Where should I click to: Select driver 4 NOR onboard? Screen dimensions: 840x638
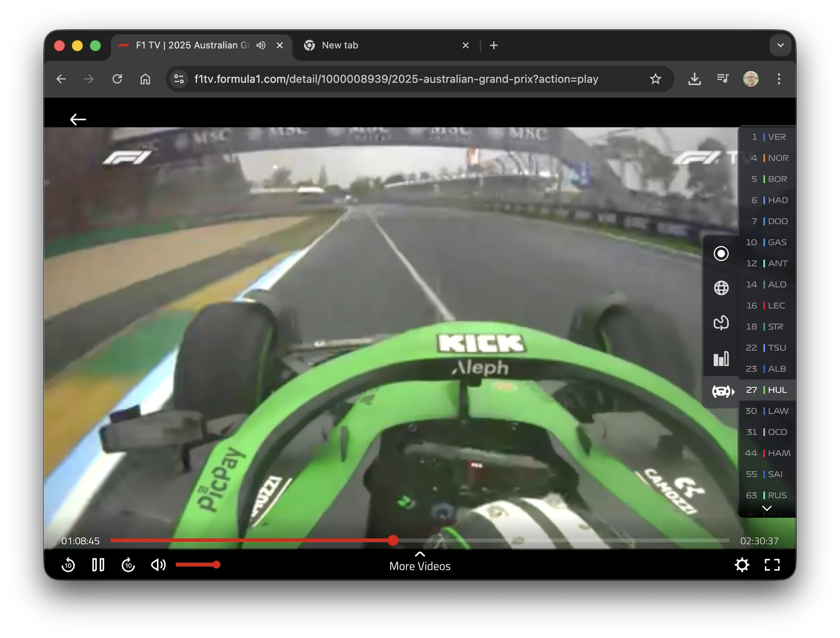point(768,158)
